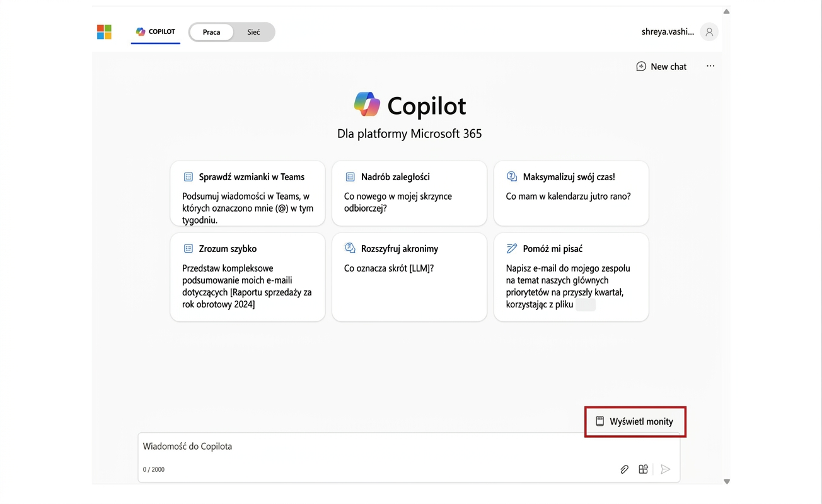Click the send message arrow icon
822x504 pixels.
(x=665, y=469)
